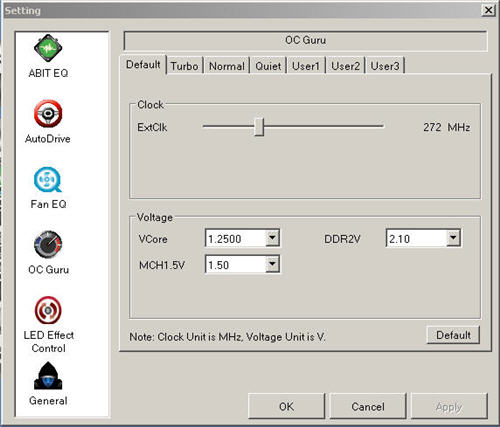This screenshot has height=427, width=500.
Task: Click the LED Effect Control label
Action: [x=48, y=342]
